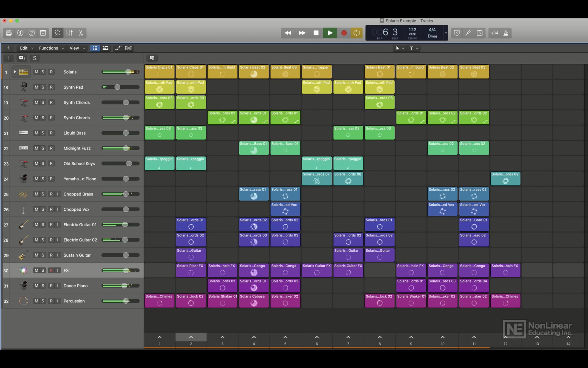Trigger scene 9 arrow

[411, 337]
